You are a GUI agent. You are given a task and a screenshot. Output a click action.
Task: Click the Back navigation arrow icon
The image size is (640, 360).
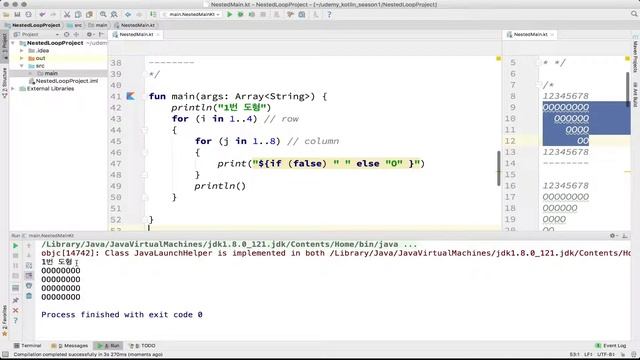point(128,15)
